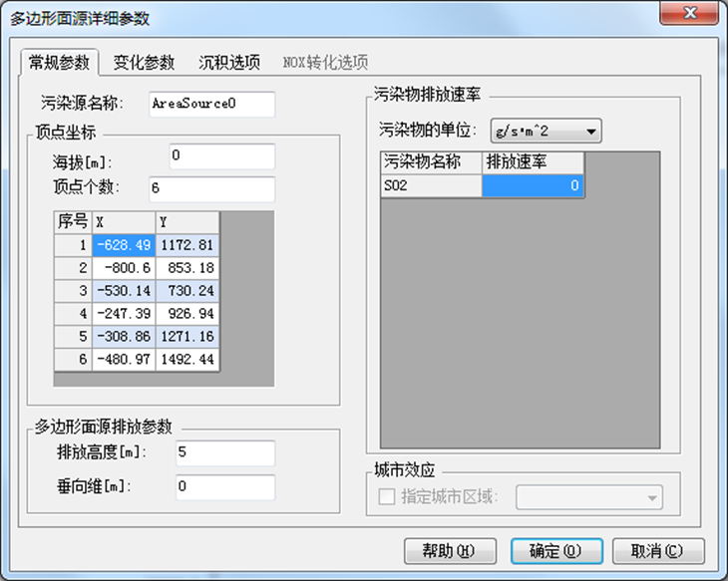This screenshot has width=728, height=581.
Task: Click Y cell with value 1492.44
Action: pos(186,359)
